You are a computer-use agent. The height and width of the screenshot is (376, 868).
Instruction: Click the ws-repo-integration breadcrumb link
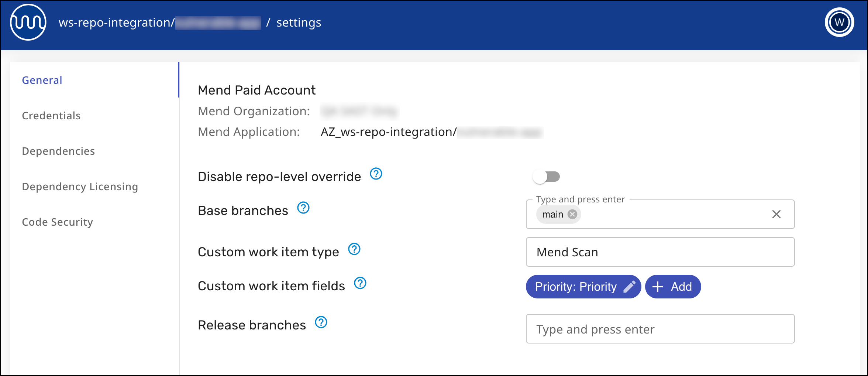(115, 23)
